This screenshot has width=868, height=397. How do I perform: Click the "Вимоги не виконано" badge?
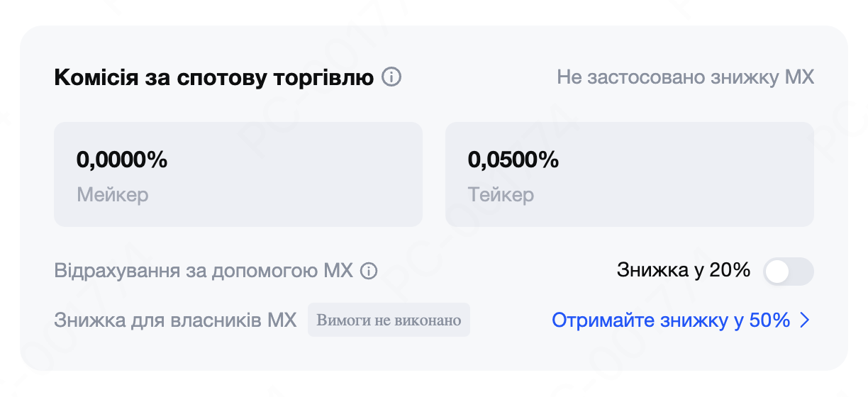point(389,320)
